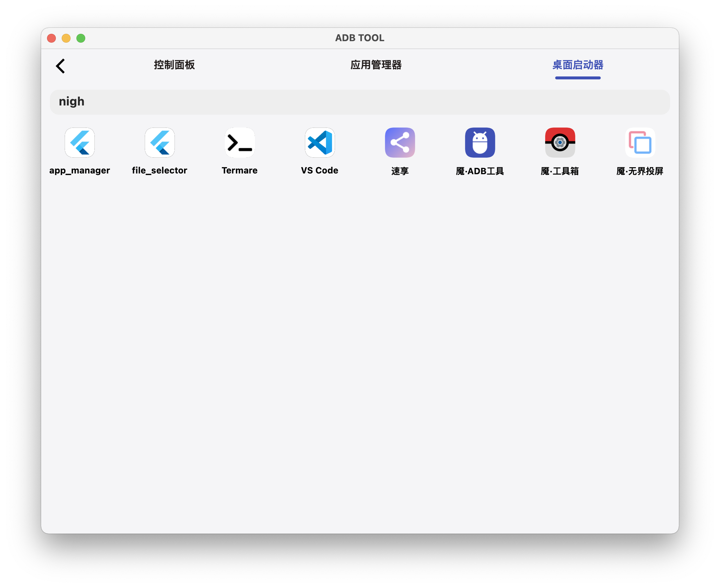Image resolution: width=720 pixels, height=588 pixels.
Task: Minimize the window with yellow button
Action: [66, 38]
